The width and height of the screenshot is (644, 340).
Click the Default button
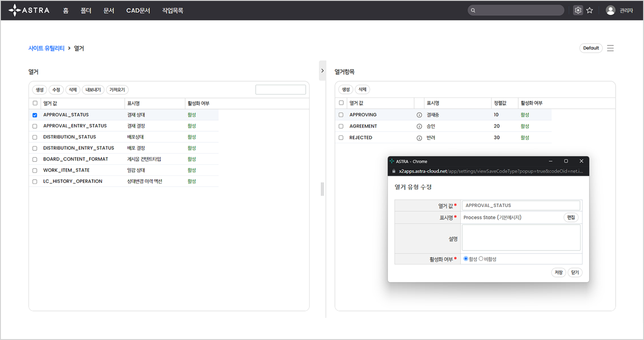(591, 48)
